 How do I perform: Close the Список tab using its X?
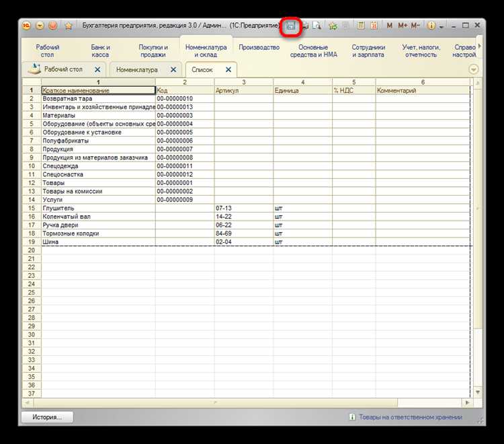coord(228,69)
